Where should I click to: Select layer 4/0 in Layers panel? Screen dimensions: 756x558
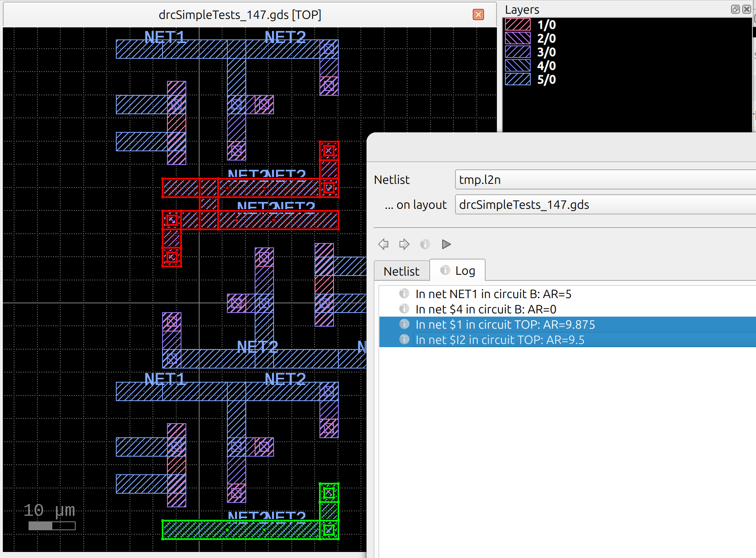coord(546,66)
